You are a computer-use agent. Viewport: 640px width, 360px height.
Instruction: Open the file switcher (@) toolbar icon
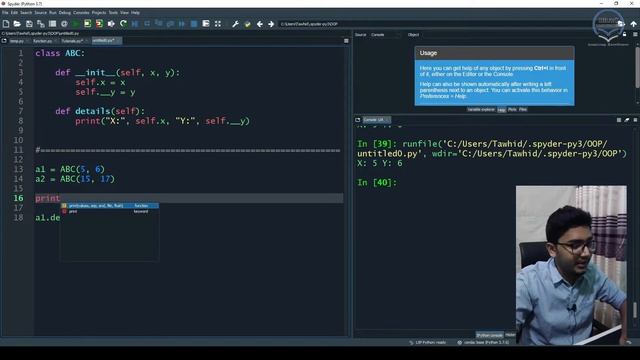[x=64, y=24]
